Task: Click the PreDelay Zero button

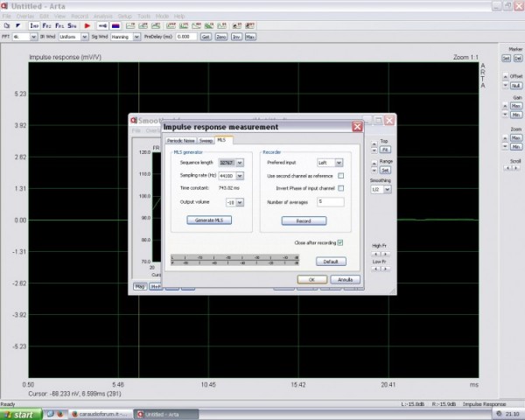Action: point(221,37)
